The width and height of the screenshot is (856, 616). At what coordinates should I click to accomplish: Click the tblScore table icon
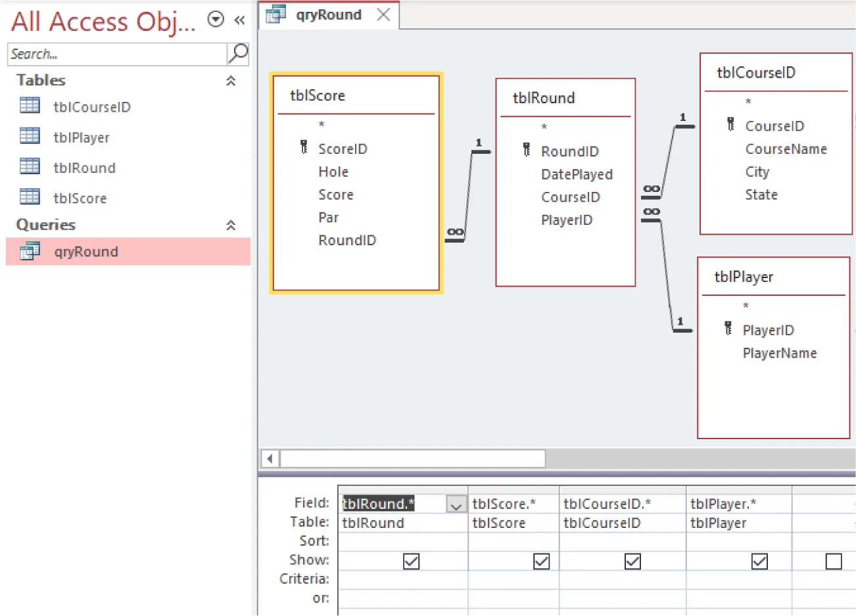click(x=30, y=197)
